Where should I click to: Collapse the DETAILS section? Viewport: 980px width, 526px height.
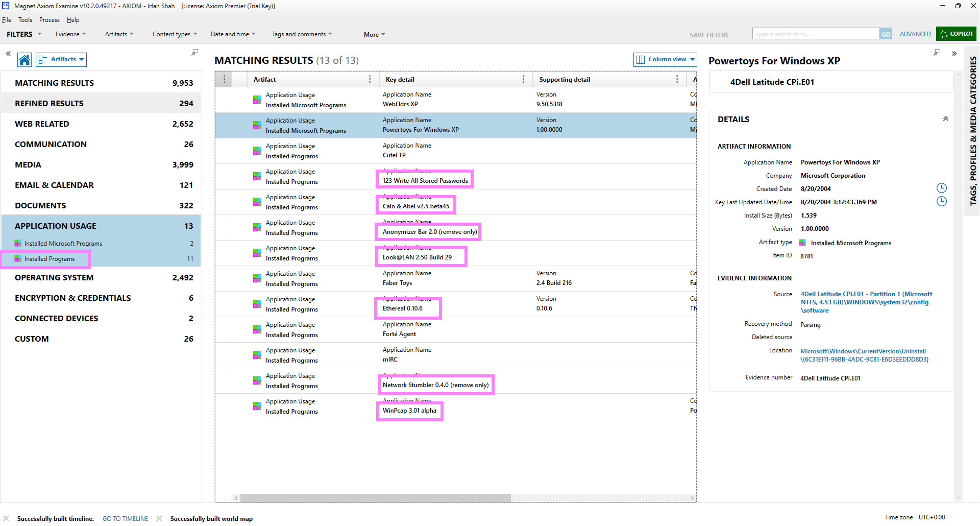[x=945, y=119]
